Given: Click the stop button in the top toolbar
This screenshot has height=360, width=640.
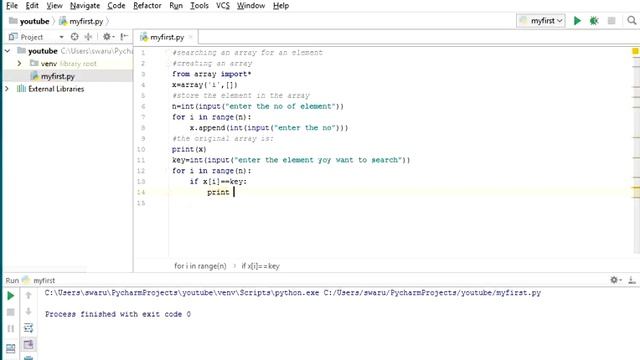Looking at the screenshot, I should coord(611,21).
